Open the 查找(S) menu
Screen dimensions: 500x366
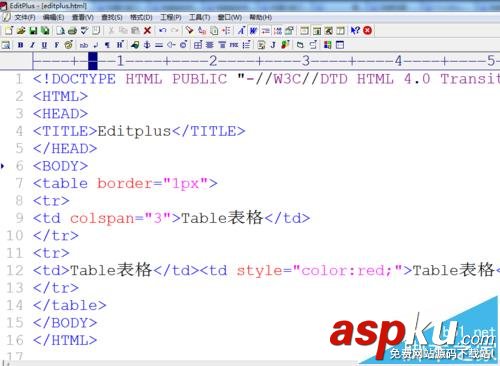coord(112,17)
